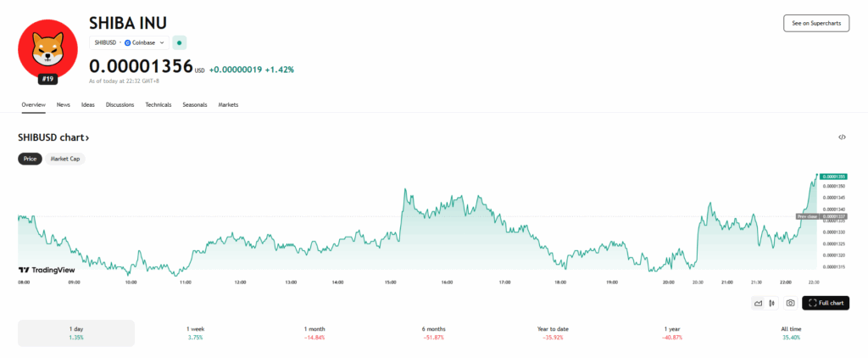Select the 1 week time range

click(x=196, y=333)
